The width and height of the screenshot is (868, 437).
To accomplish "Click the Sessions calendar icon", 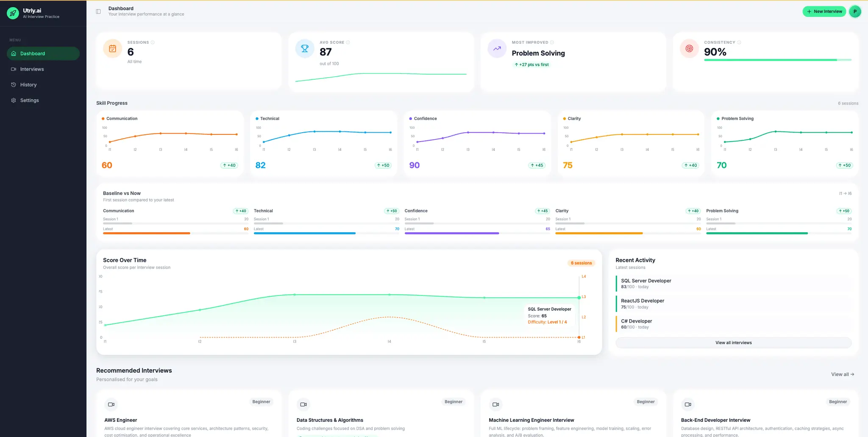I will tap(112, 49).
